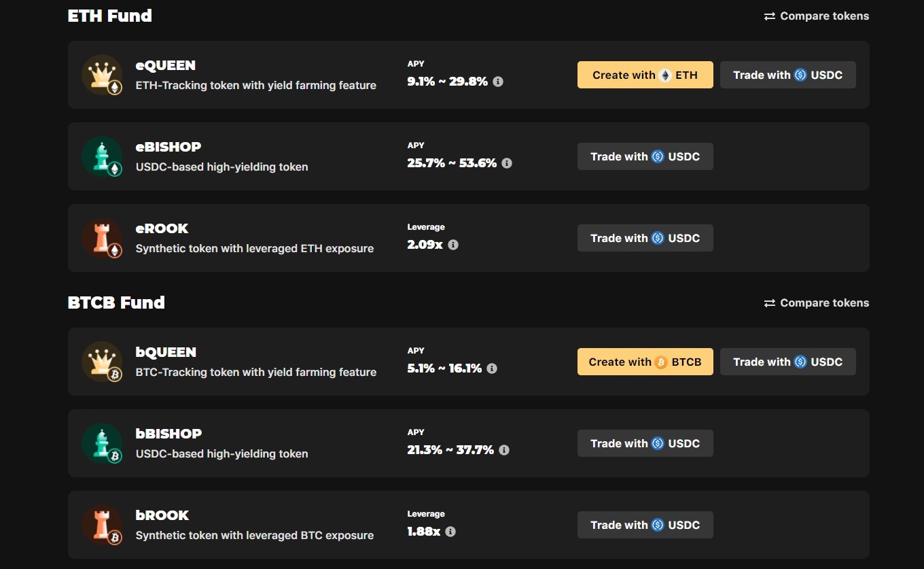Open info icon beside eBISHOP APY
The width and height of the screenshot is (924, 569).
coord(507,163)
